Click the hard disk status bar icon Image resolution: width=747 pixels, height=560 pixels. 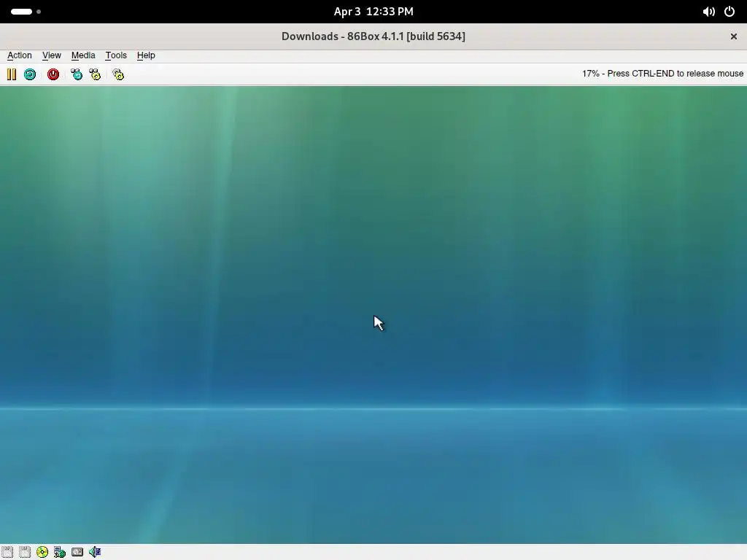77,552
